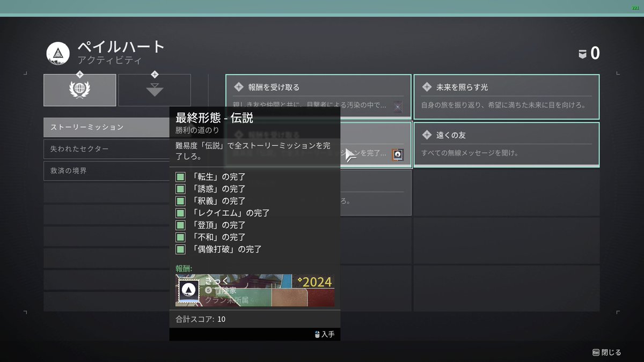Click the アクティビティ subtitle under ペイルハート
Viewport: 644px width, 362px height.
[109, 61]
